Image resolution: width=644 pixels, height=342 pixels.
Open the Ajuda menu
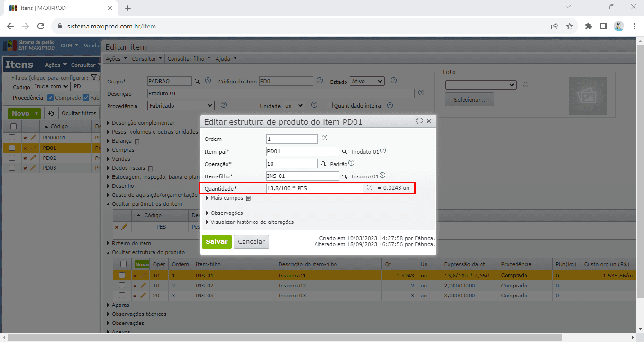(x=226, y=59)
